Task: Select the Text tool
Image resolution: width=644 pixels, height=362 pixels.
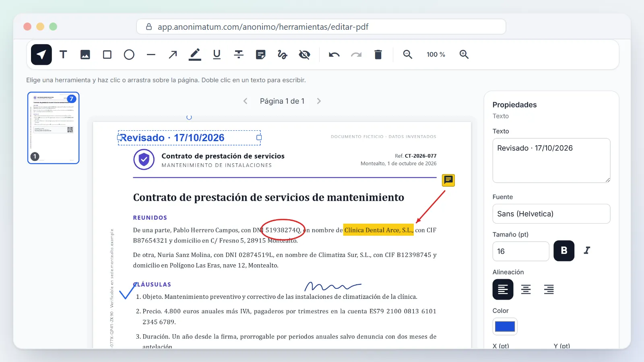Action: [x=63, y=55]
